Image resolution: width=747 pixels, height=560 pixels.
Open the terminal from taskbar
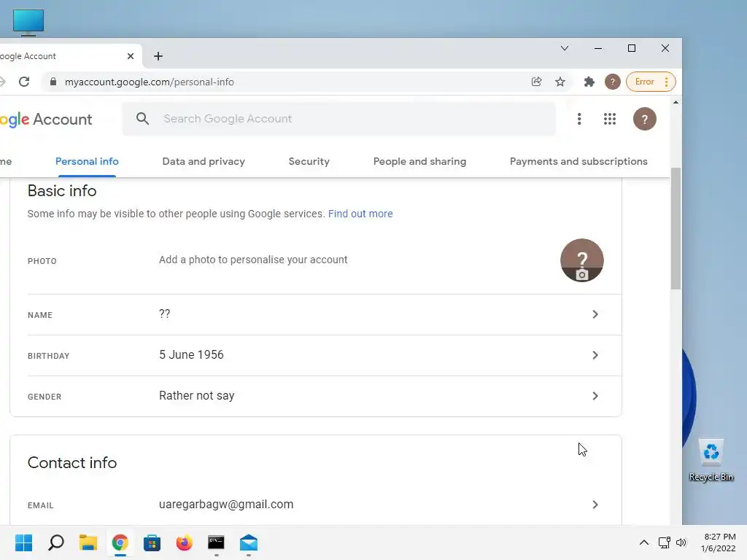(216, 542)
